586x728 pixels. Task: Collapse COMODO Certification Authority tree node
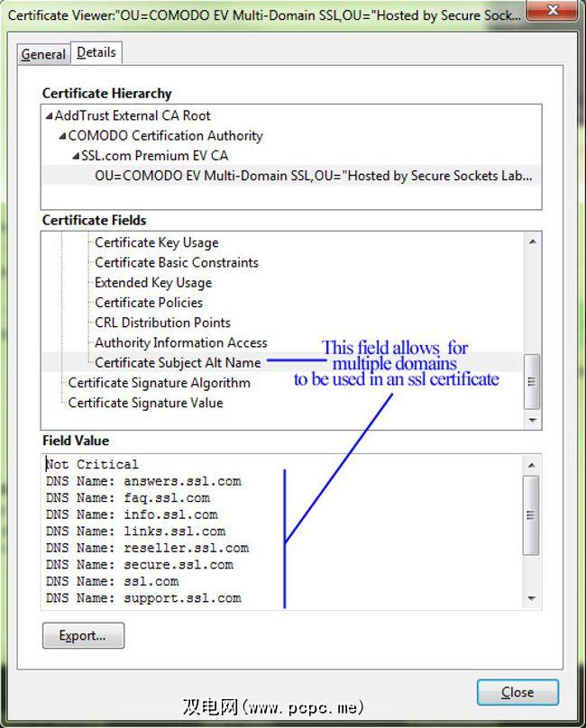tap(62, 136)
